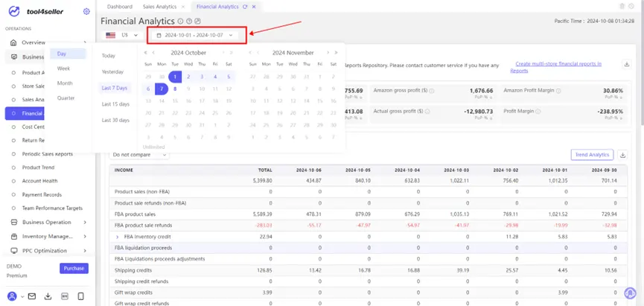Open Create multi-store financial reports link
This screenshot has width=644, height=306.
point(556,67)
